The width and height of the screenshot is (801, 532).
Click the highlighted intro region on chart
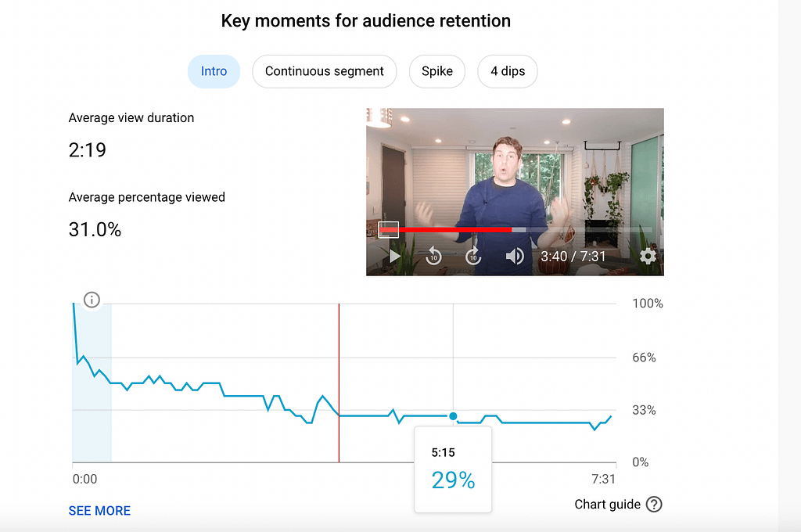tap(92, 383)
